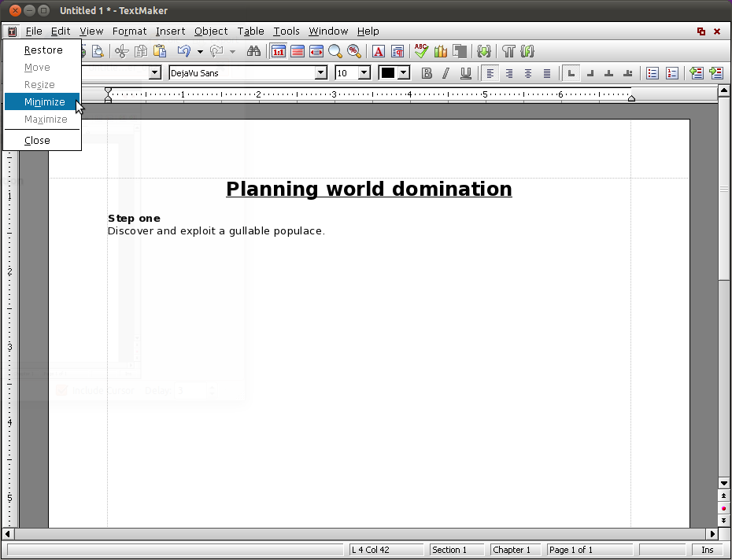
Task: Show formatting marks with pilcrow icon
Action: 508,52
